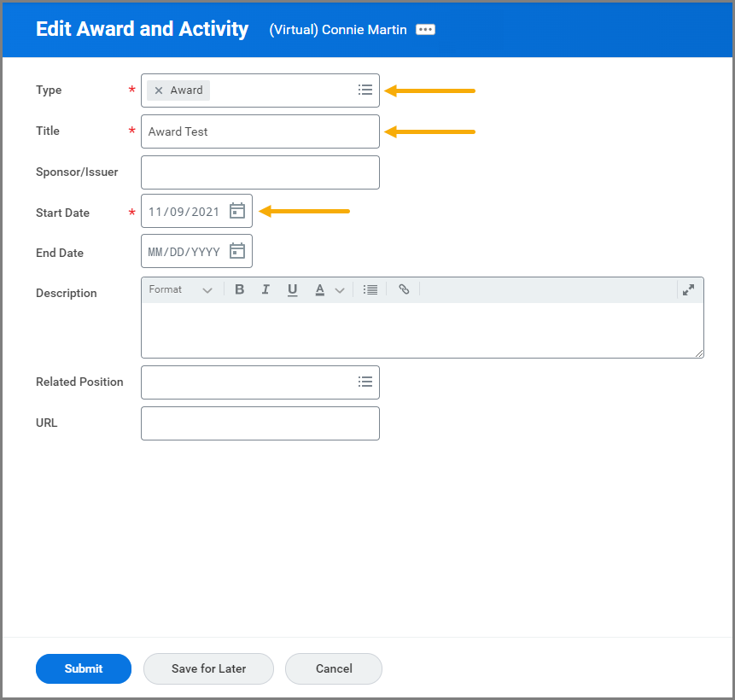
Task: Open the End Date calendar picker
Action: coord(237,251)
